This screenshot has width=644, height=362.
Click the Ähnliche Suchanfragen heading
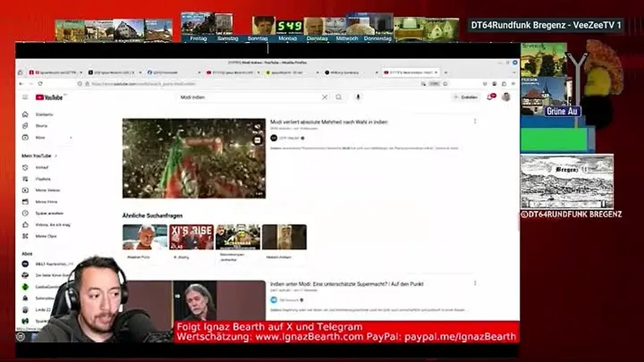coord(152,215)
